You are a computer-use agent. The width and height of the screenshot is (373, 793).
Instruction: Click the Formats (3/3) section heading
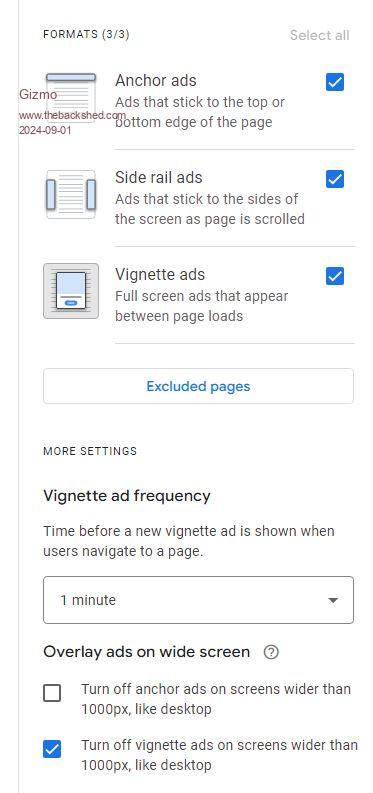point(86,35)
